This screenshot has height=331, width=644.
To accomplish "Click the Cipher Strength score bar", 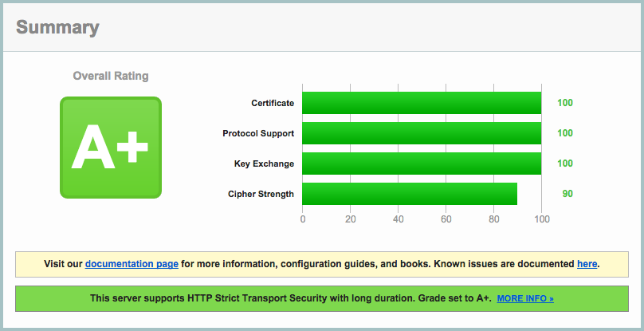I will (410, 194).
